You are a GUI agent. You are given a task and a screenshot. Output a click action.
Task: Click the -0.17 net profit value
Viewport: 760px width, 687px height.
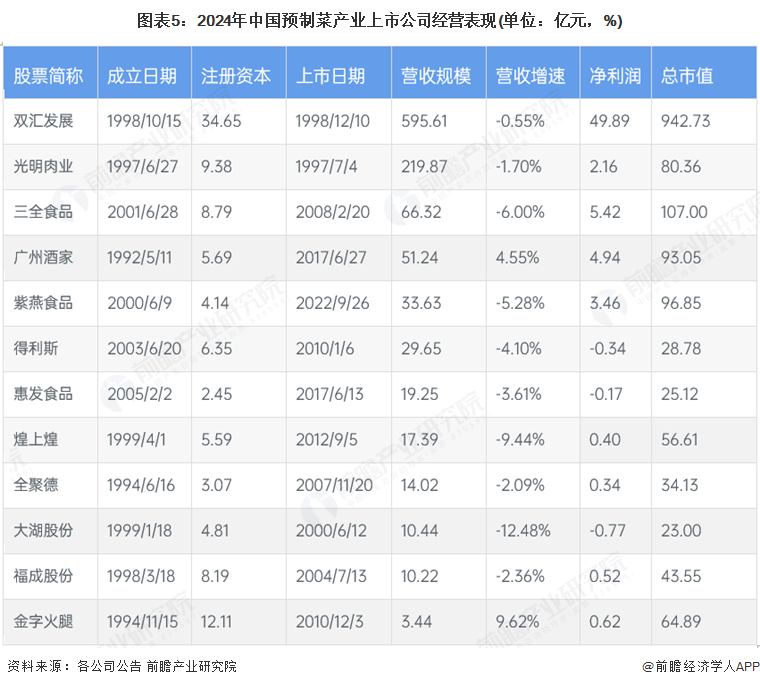pos(606,394)
